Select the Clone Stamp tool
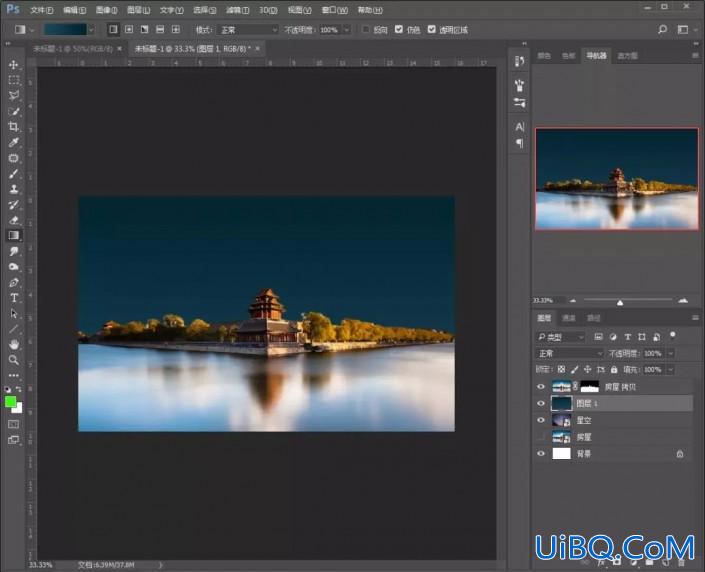 click(x=13, y=189)
